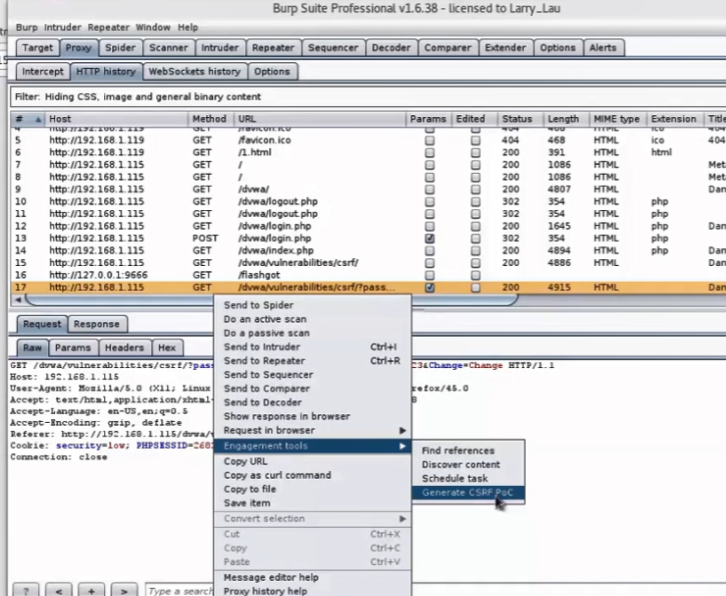
Task: Toggle Params checkbox for row 16 flashgot
Action: [430, 275]
